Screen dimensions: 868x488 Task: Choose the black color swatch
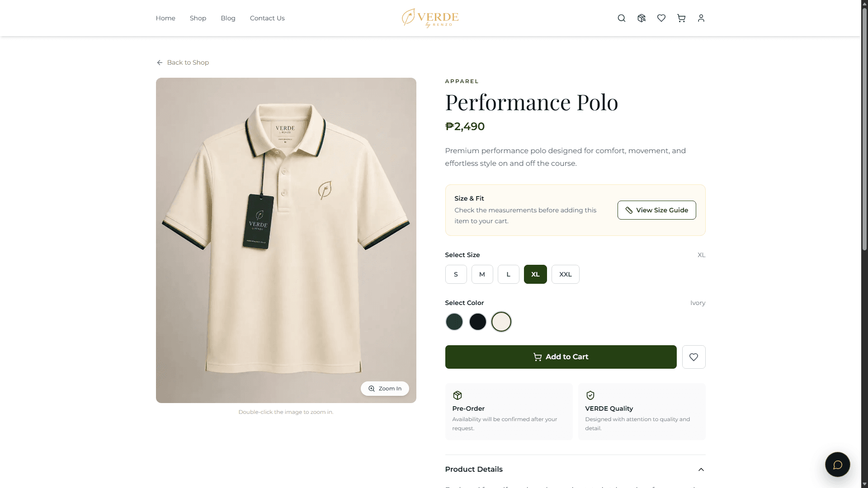(477, 322)
